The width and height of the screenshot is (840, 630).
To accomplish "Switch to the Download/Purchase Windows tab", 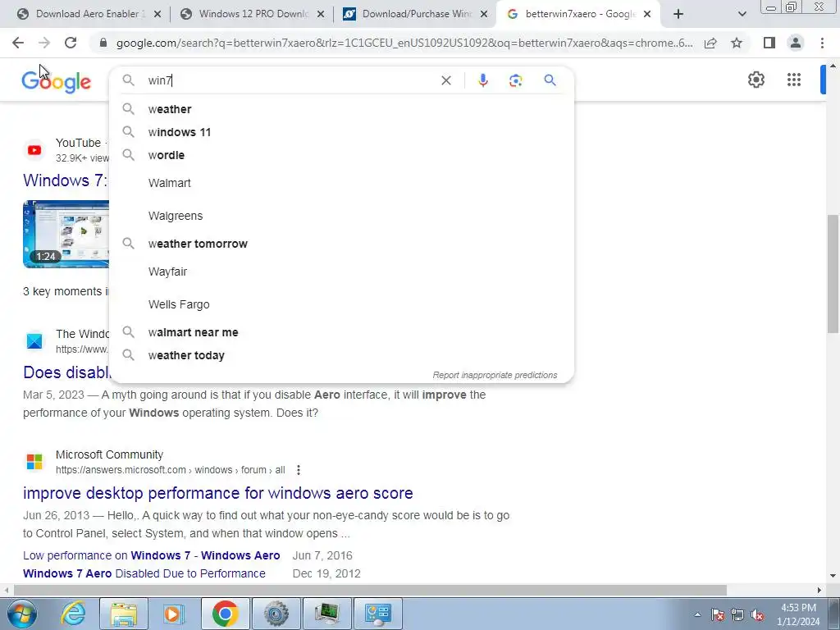I will click(x=416, y=14).
